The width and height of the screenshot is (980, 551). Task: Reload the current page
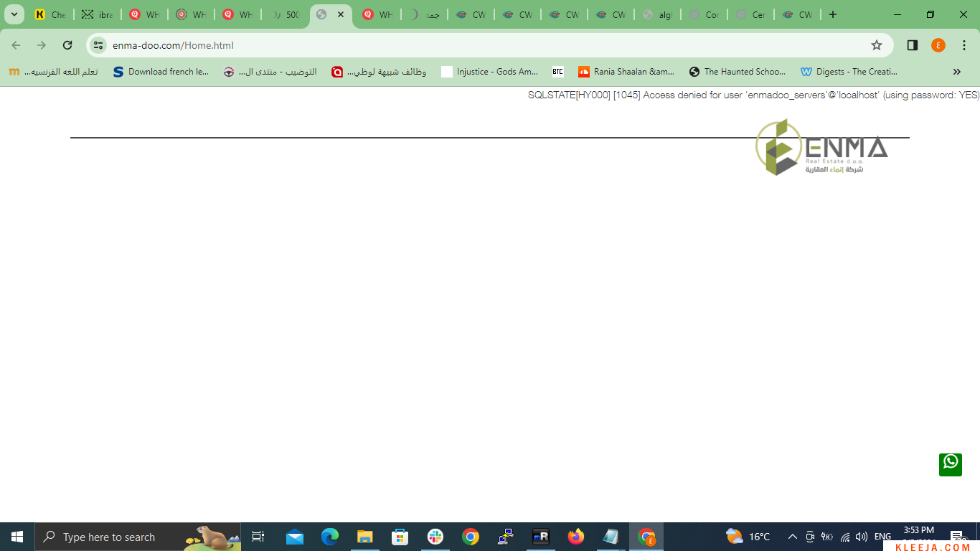click(67, 45)
